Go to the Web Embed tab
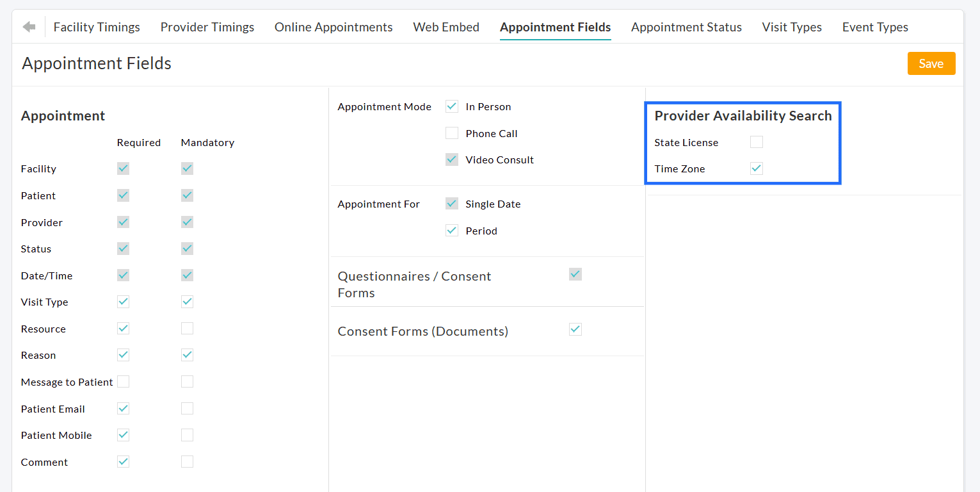 coord(446,27)
